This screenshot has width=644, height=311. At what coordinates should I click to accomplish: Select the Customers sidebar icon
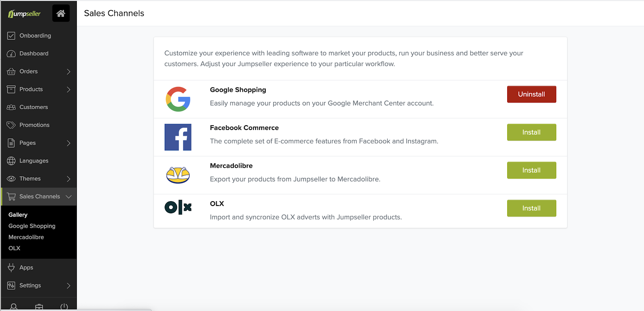click(11, 107)
